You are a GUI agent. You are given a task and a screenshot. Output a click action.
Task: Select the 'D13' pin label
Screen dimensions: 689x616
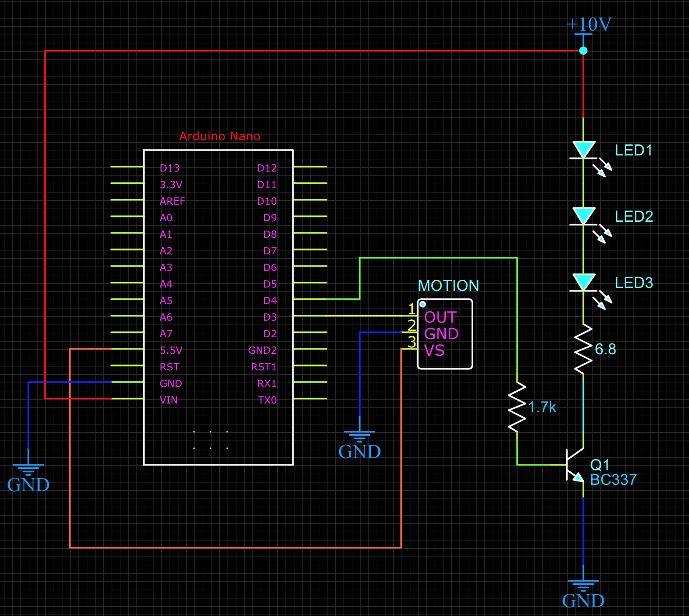[170, 168]
